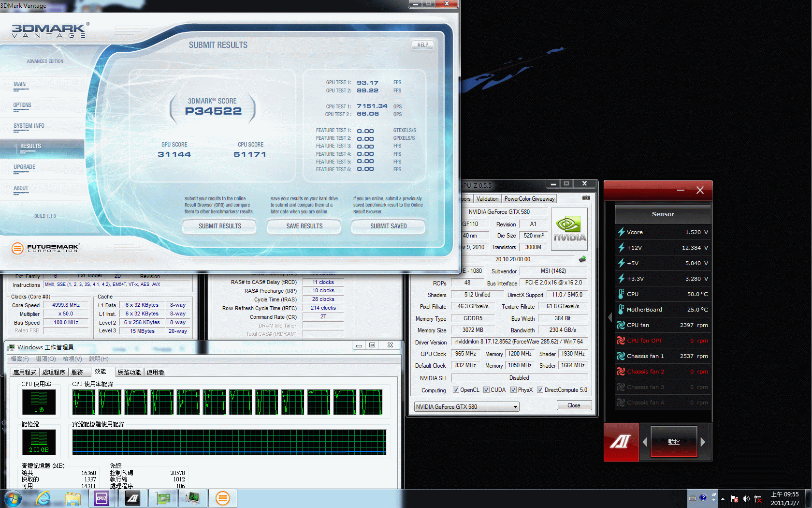Click the HELP button in 3DMark
The height and width of the screenshot is (508, 812).
pyautogui.click(x=423, y=45)
